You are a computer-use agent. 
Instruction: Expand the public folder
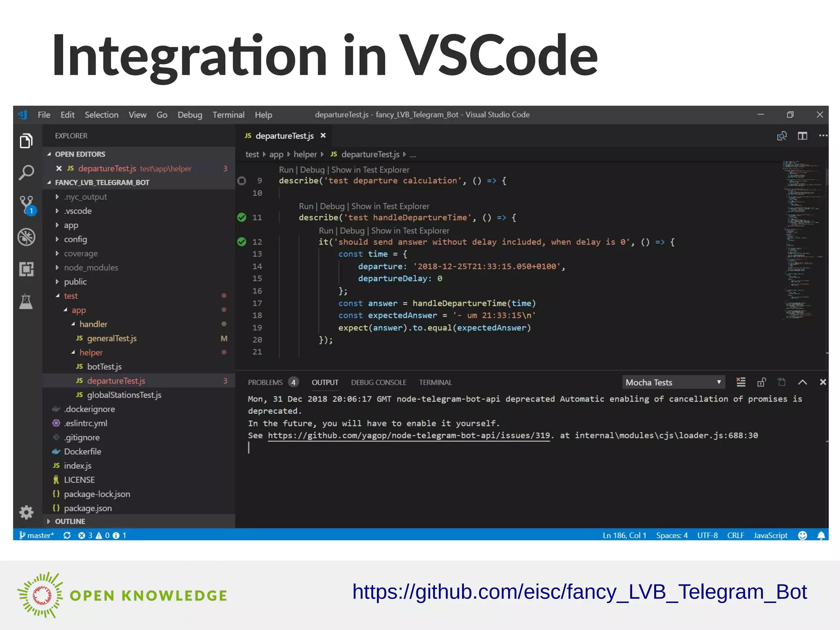point(75,282)
